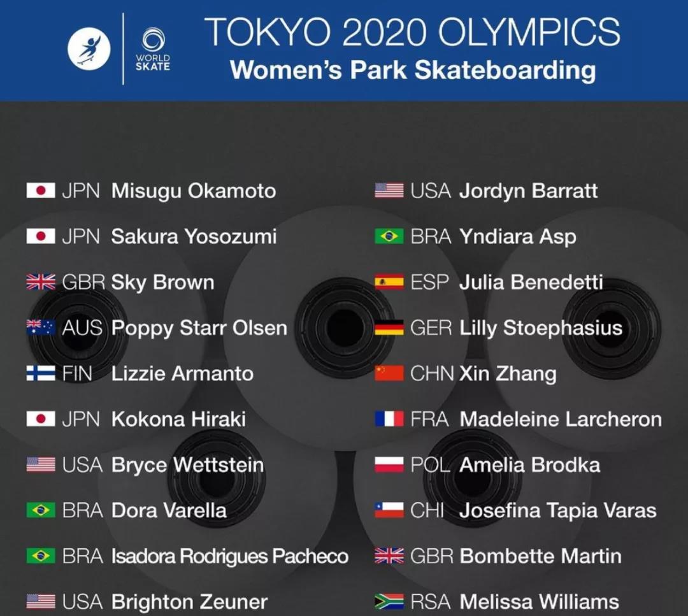
Task: Select the name Jordyn Barratt
Action: pyautogui.click(x=528, y=191)
